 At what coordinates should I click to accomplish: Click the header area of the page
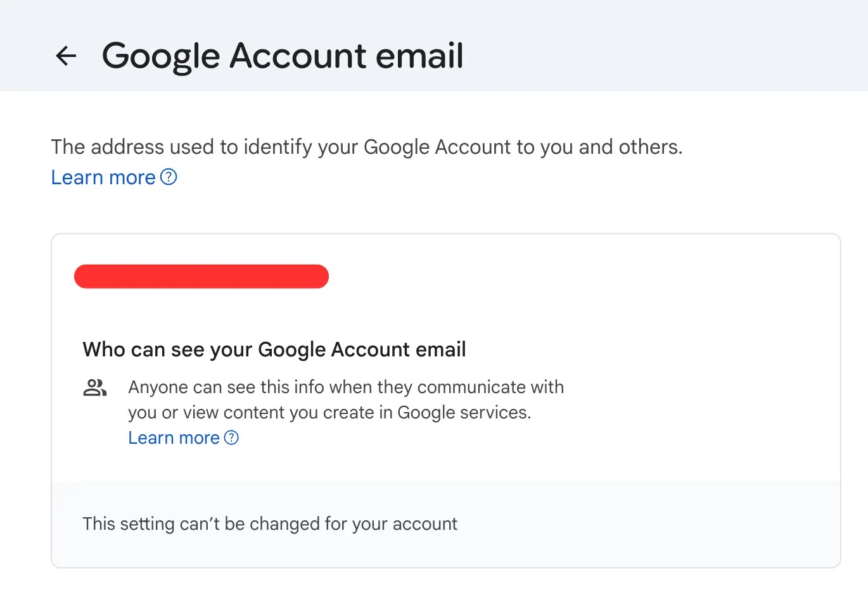(x=434, y=45)
